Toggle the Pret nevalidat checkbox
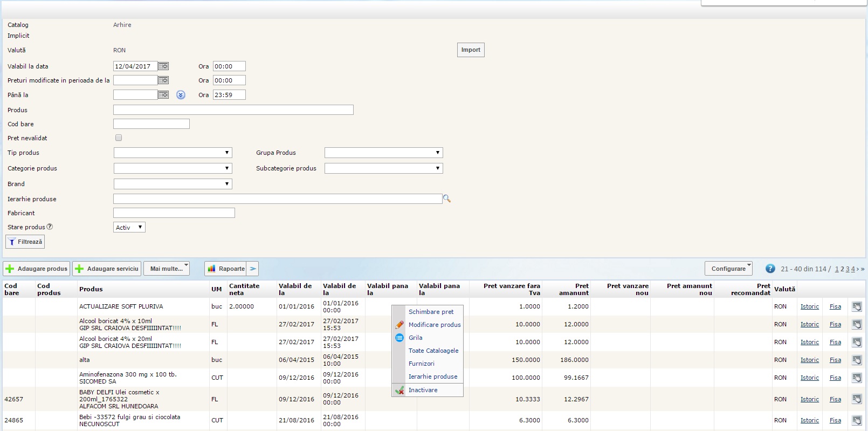Image resolution: width=868 pixels, height=431 pixels. 119,138
